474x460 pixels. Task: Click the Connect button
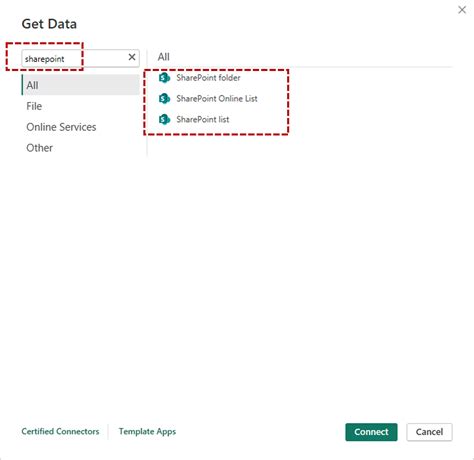coord(371,432)
